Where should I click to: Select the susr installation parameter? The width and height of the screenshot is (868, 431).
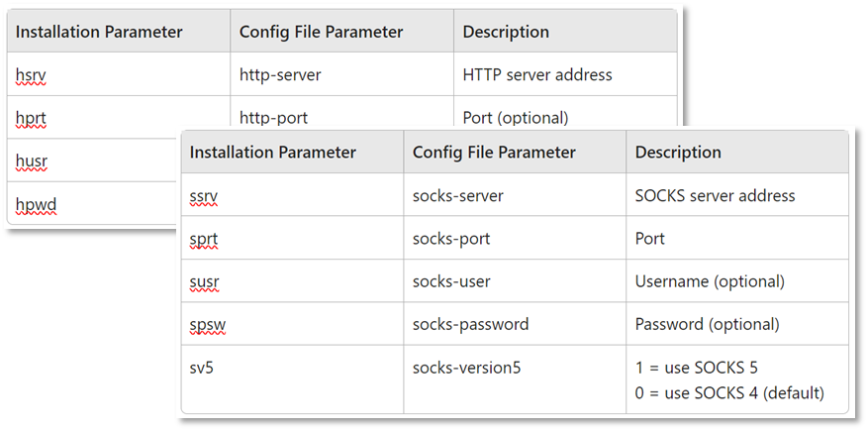click(x=204, y=281)
